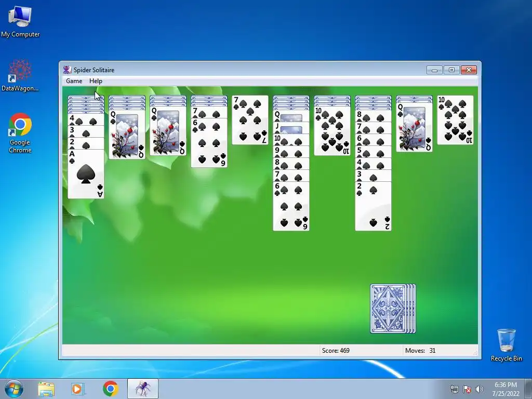Select the lone 7 of spades in fifth column
This screenshot has width=532, height=399.
(250, 120)
